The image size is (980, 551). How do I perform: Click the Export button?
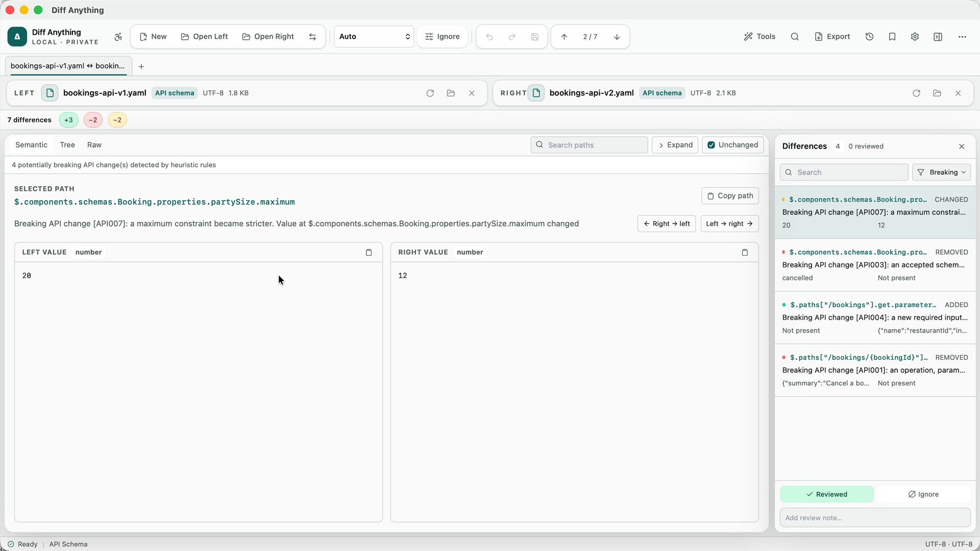tap(832, 37)
